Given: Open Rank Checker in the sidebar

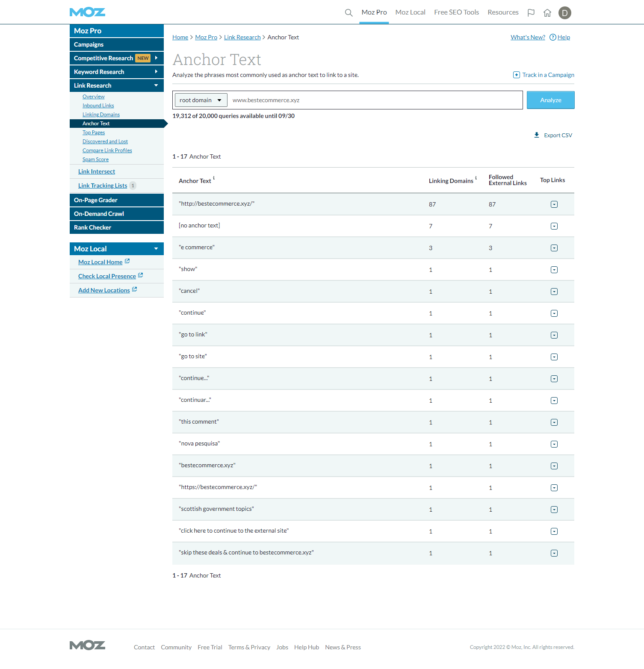Looking at the screenshot, I should 117,227.
